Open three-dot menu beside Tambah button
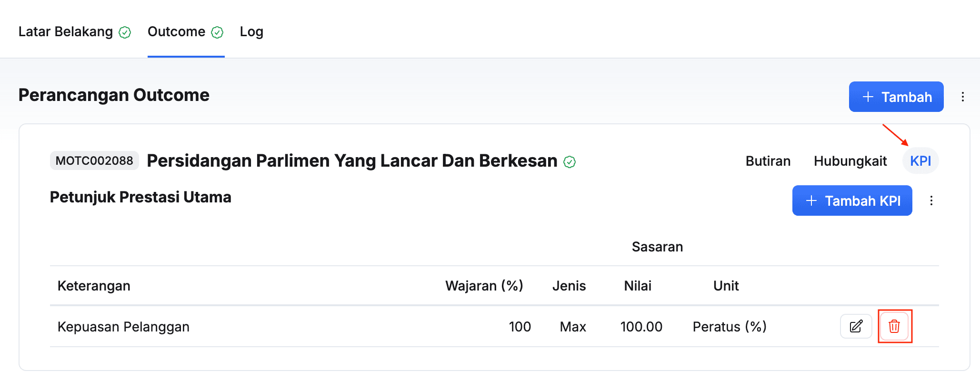The height and width of the screenshot is (381, 980). [x=963, y=97]
